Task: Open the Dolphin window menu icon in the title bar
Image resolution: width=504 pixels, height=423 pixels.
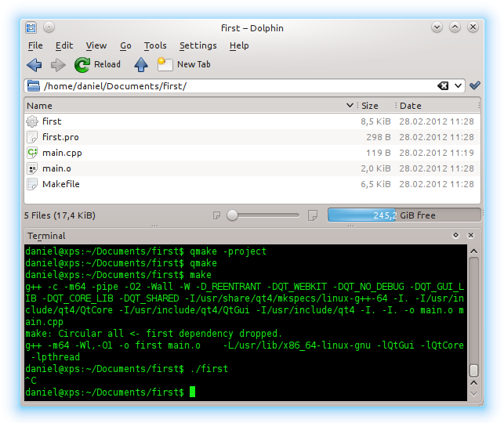Action: pyautogui.click(x=31, y=27)
